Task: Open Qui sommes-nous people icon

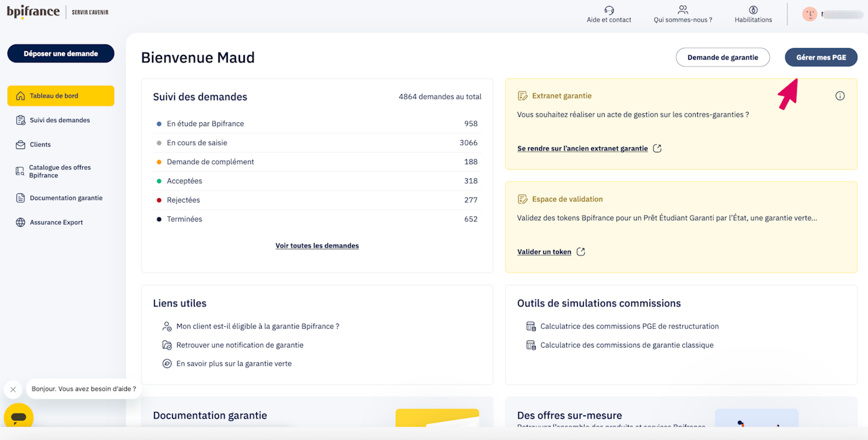Action: 683,10
